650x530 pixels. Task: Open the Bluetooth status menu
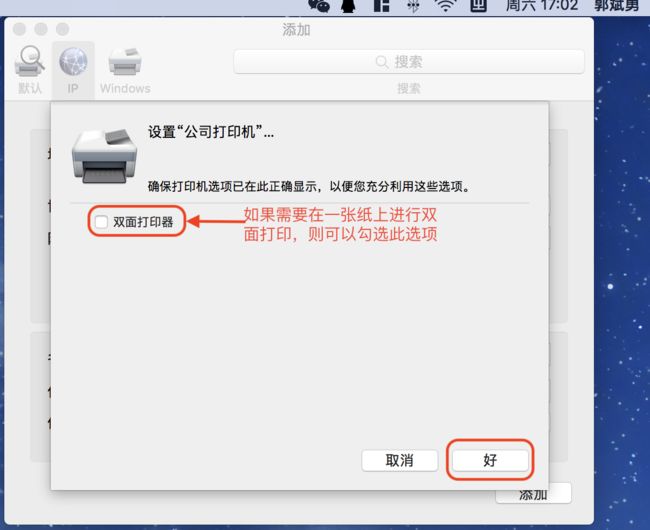pos(413,5)
